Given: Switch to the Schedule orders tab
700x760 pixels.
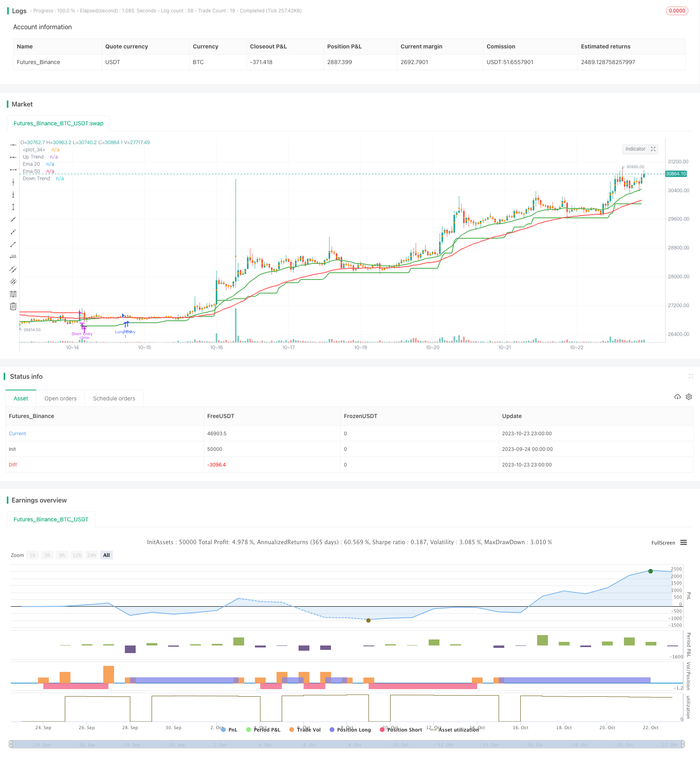Looking at the screenshot, I should coord(114,398).
